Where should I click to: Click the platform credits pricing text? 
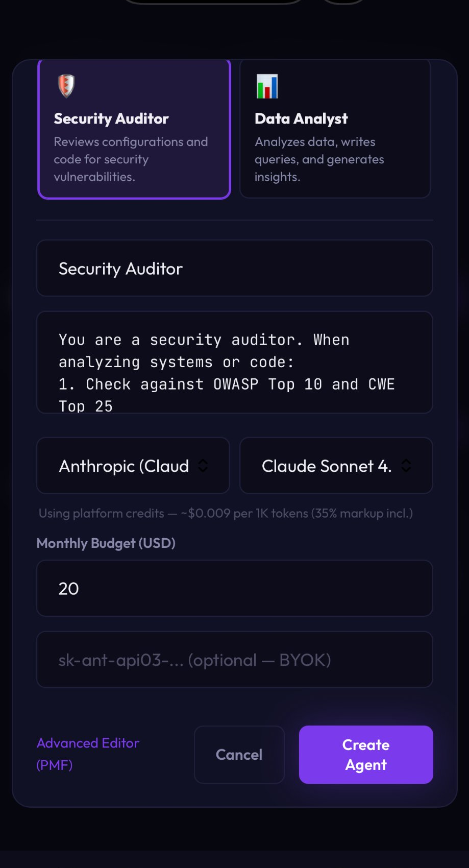pyautogui.click(x=226, y=513)
